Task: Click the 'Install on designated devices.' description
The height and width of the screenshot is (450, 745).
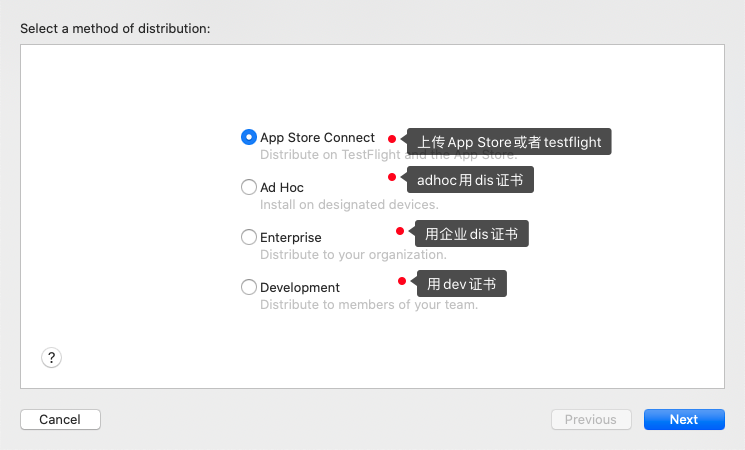Action: (349, 205)
